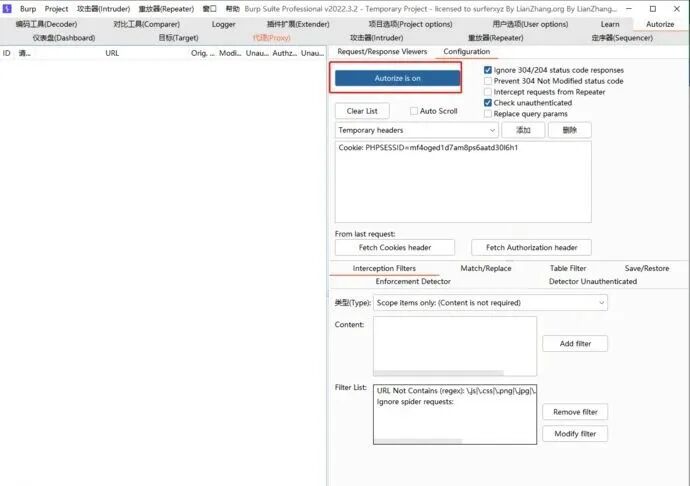This screenshot has width=690, height=486.
Task: Enable Intercept requests from Repeater
Action: [488, 92]
